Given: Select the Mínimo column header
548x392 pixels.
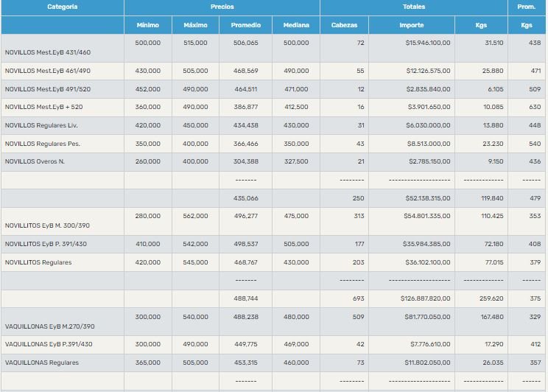Looking at the screenshot, I should point(147,25).
